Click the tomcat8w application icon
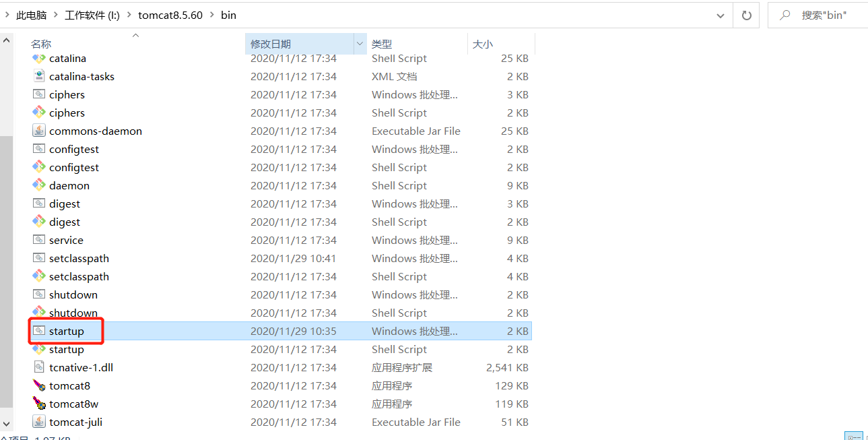868x440 pixels. click(x=39, y=404)
